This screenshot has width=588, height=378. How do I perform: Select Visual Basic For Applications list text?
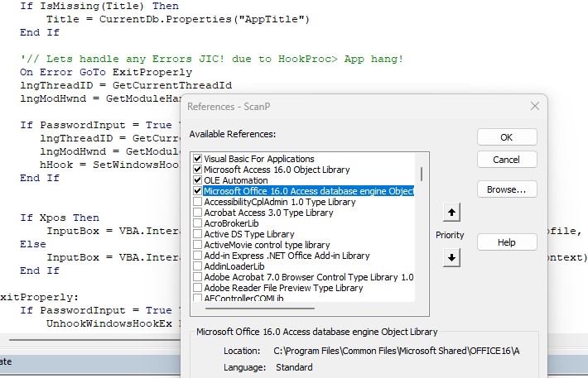click(x=259, y=159)
